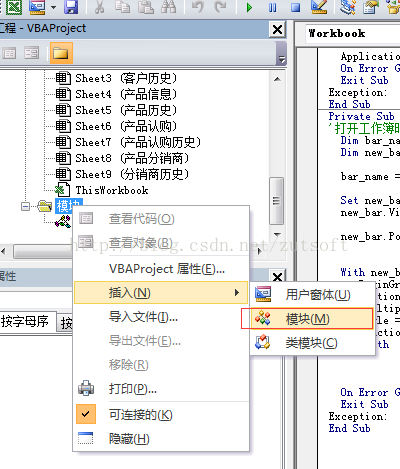Collapse the 模块 folder node
This screenshot has height=469, width=400.
pos(25,207)
